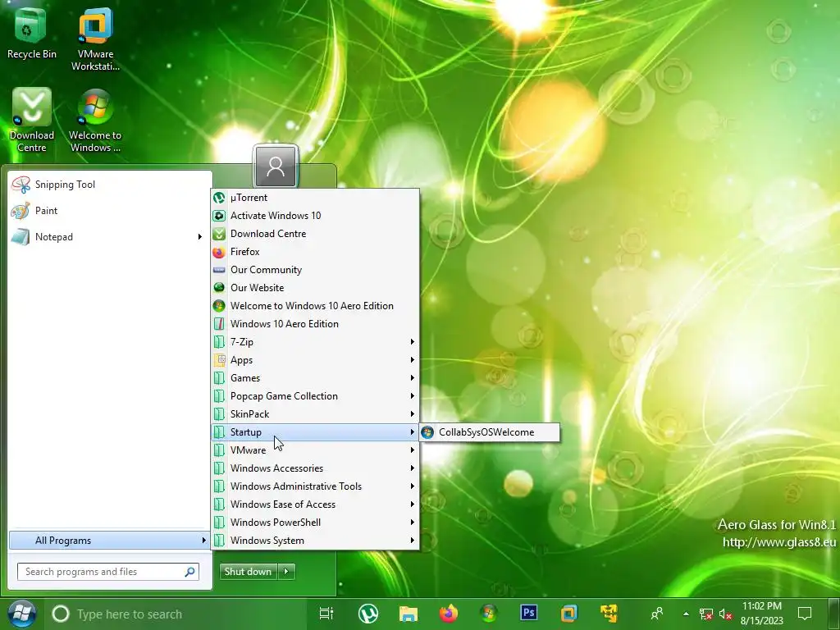
Task: Click the network status tray icon
Action: pos(706,614)
